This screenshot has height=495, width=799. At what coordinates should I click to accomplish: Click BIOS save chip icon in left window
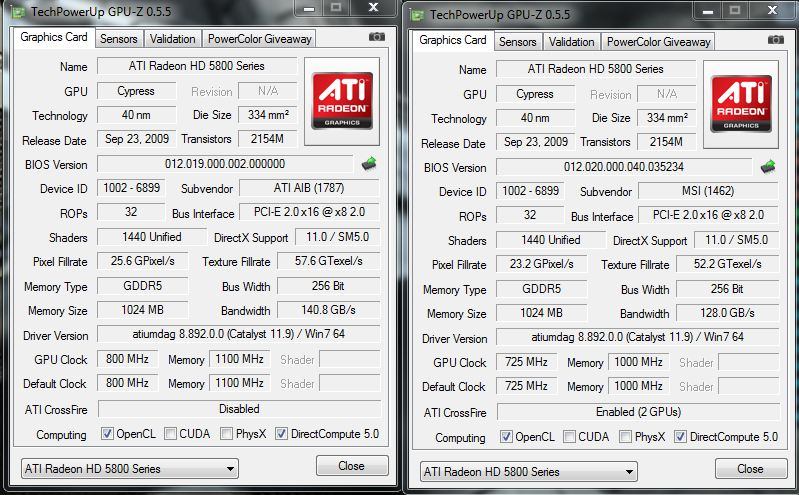[x=369, y=164]
